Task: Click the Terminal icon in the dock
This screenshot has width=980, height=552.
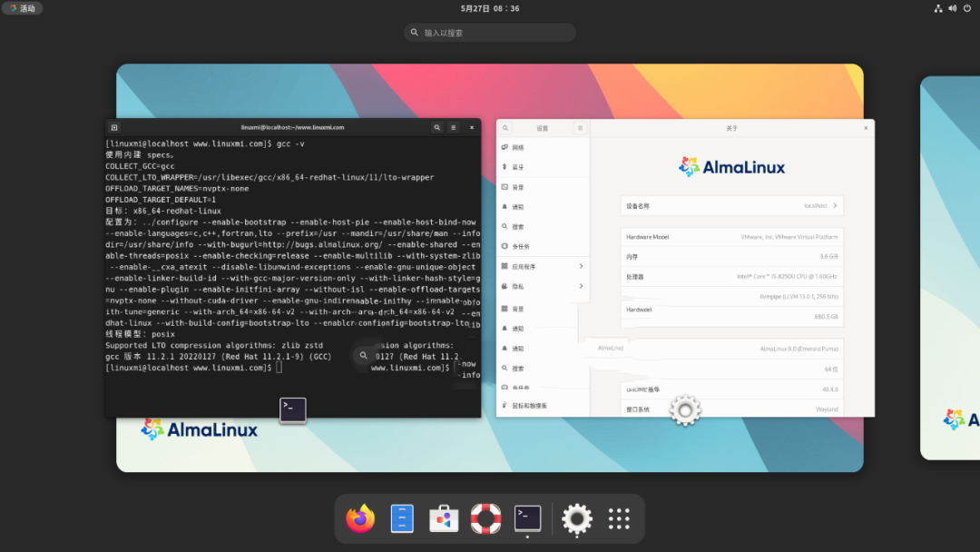Action: click(527, 518)
